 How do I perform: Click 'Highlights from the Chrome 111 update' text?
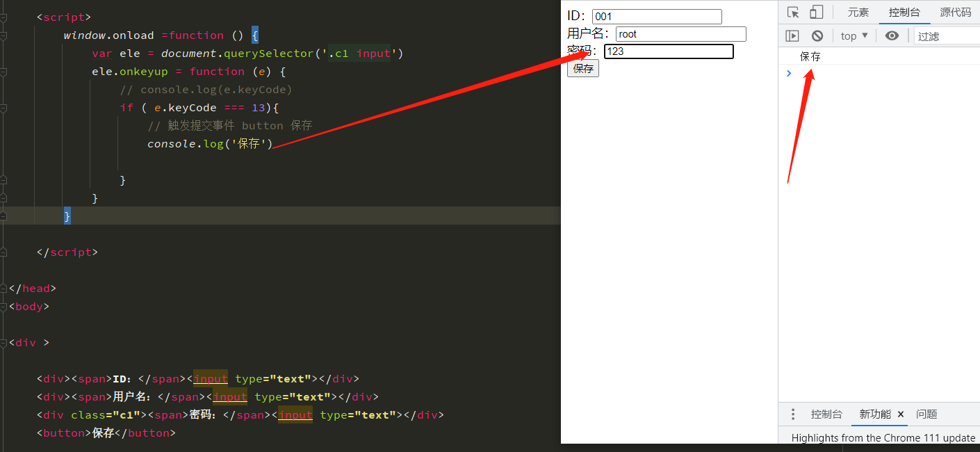coord(883,438)
